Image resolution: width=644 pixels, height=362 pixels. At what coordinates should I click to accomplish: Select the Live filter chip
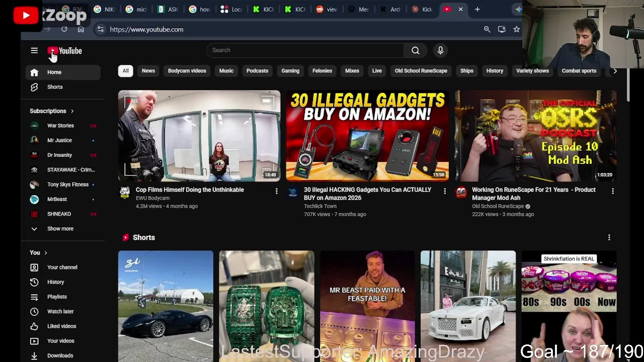(377, 71)
